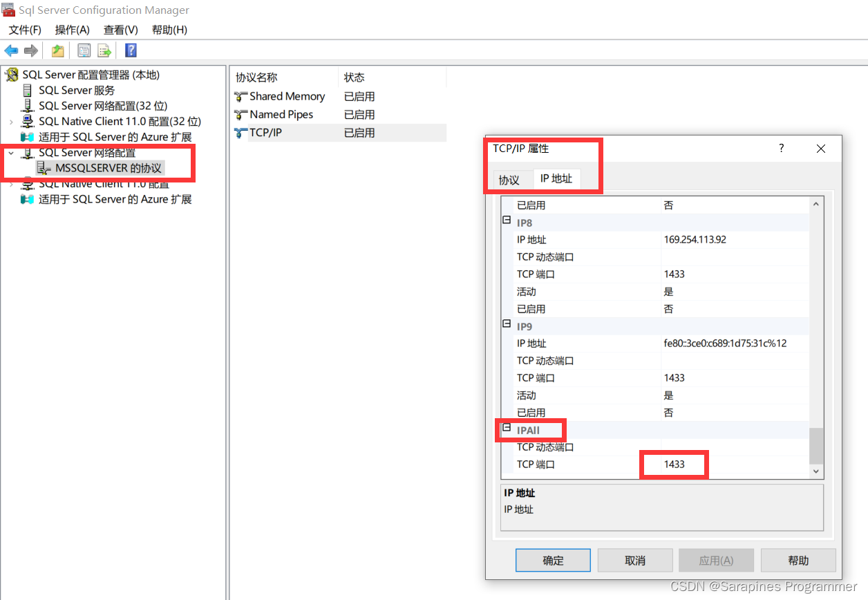868x600 pixels.
Task: Click the TCP/IP protocol icon
Action: coord(240,133)
